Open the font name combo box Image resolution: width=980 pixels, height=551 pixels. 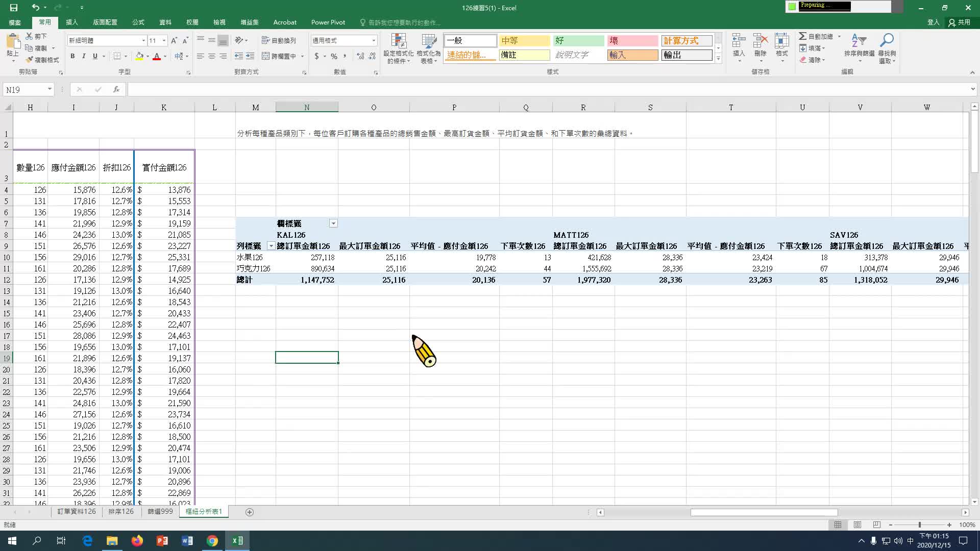[x=106, y=40]
